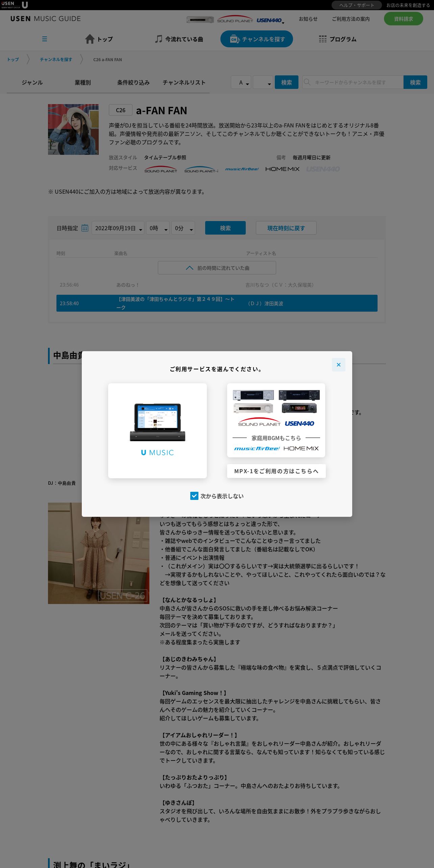Open the 0分 minute dropdown
The image size is (434, 868).
pyautogui.click(x=183, y=228)
